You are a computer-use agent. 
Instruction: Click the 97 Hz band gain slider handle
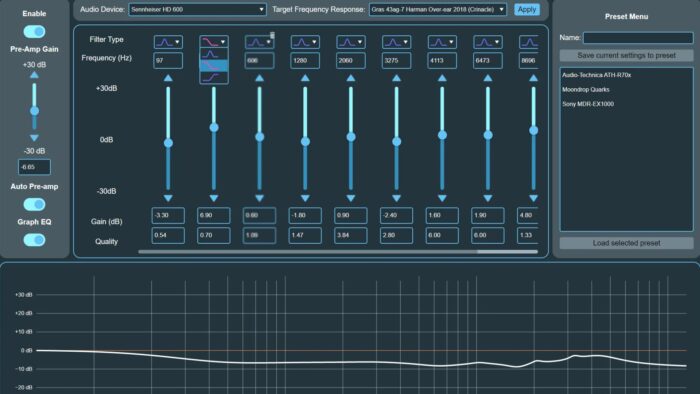168,143
